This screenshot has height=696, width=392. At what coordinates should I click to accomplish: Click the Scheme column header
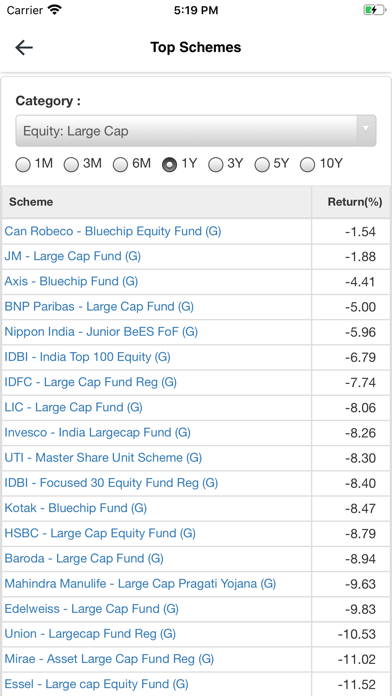(31, 202)
